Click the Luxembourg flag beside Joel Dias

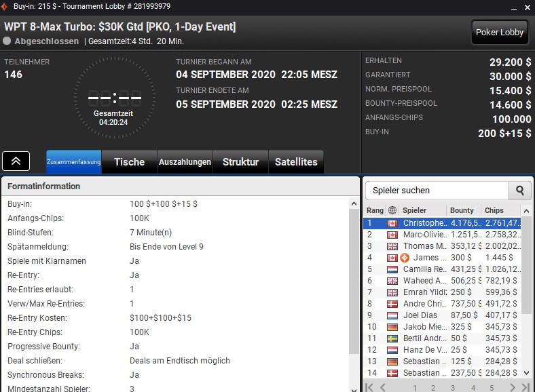(392, 315)
